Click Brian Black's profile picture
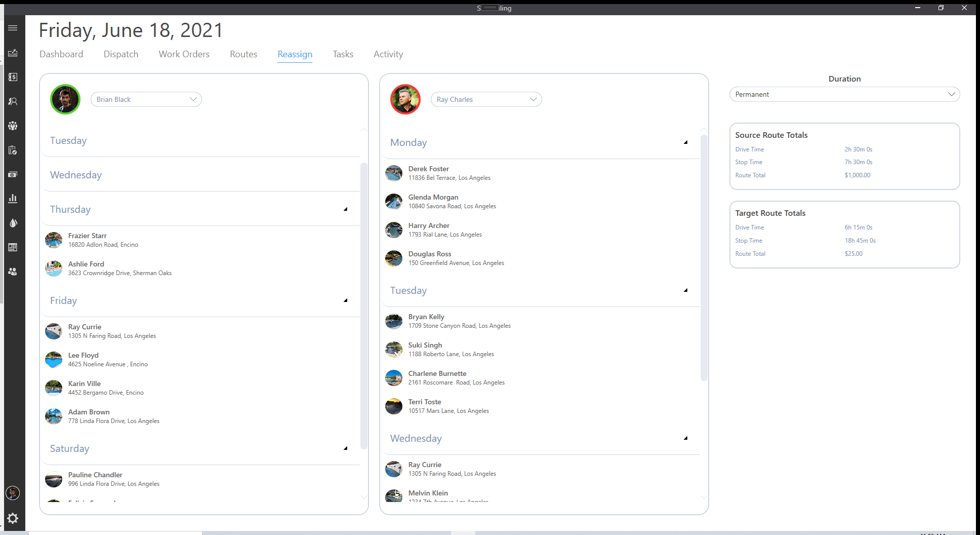Screen dimensions: 980x535 65,99
